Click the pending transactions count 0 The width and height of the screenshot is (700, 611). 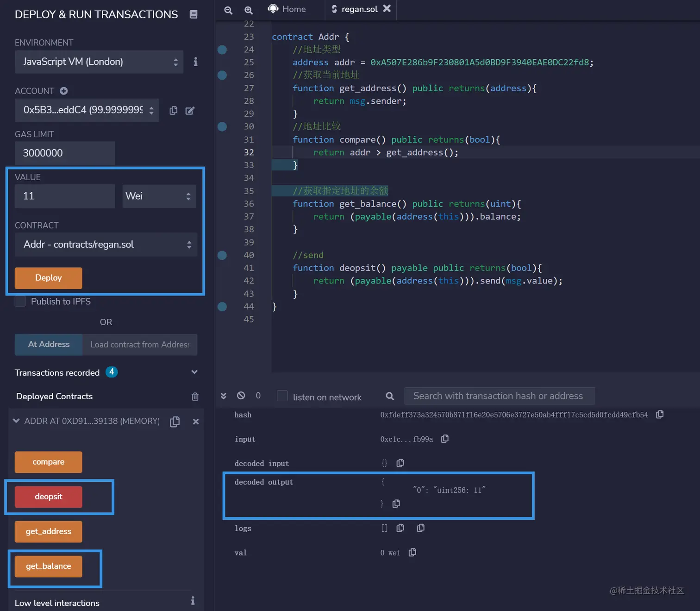tap(258, 396)
